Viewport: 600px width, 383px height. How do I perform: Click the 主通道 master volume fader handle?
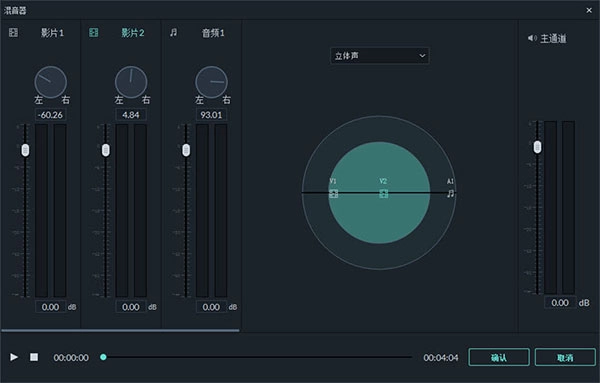coord(538,147)
